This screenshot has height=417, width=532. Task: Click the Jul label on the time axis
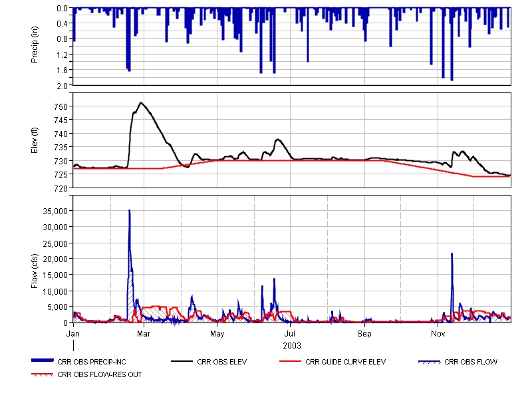coord(290,334)
